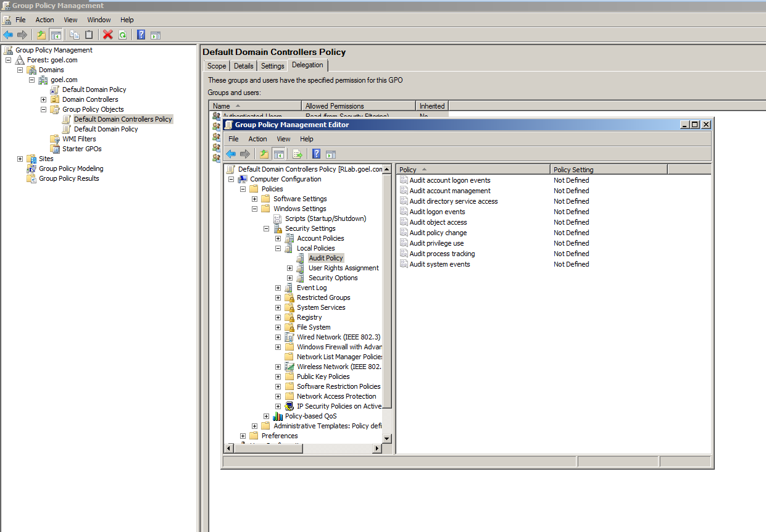This screenshot has height=532, width=766.
Task: Click Back arrow in Editor toolbar
Action: 231,154
